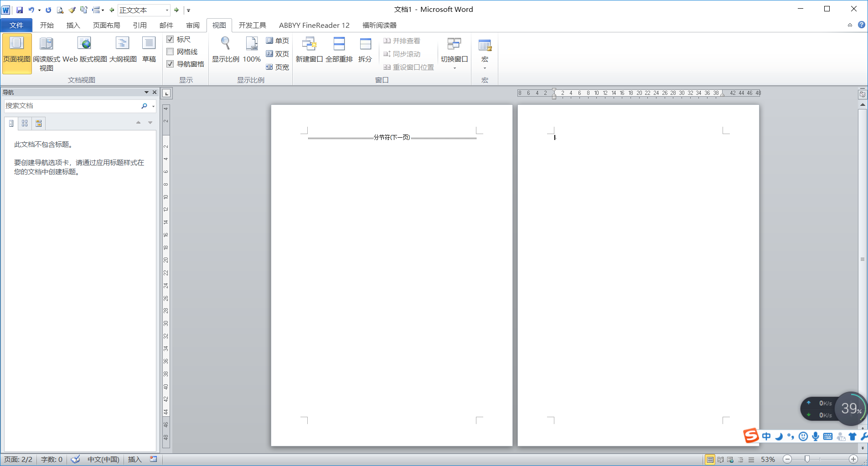Viewport: 868px width, 466px height.
Task: Switch to the 审阅 Review tab
Action: tap(193, 25)
